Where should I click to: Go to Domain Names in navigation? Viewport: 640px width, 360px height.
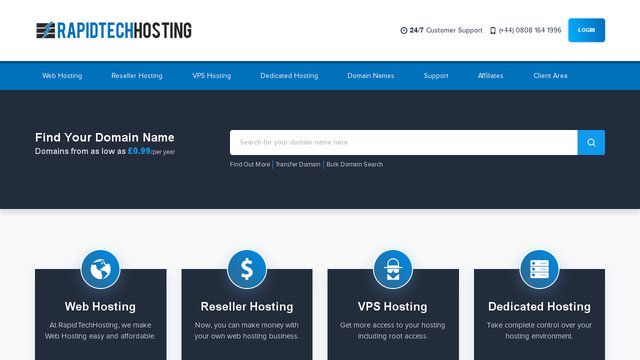click(371, 76)
